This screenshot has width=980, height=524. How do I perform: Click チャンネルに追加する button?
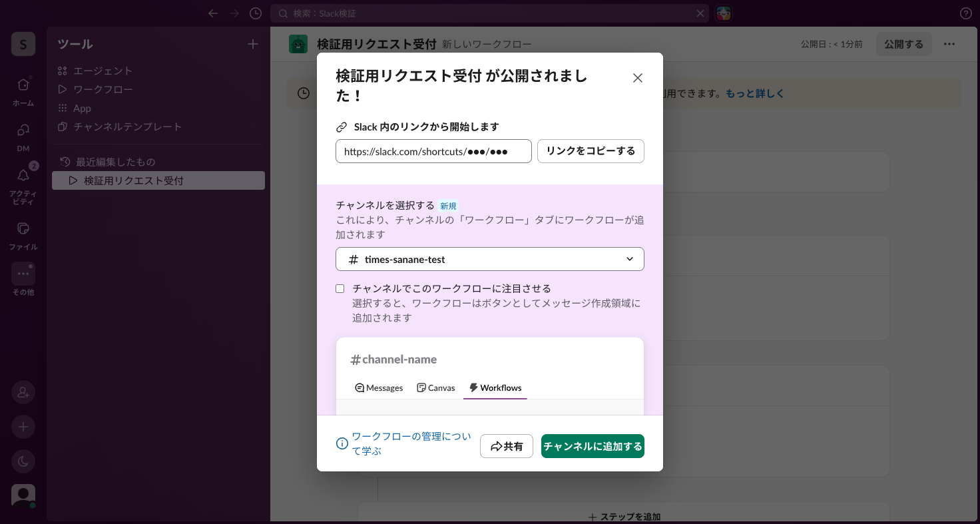(x=593, y=446)
